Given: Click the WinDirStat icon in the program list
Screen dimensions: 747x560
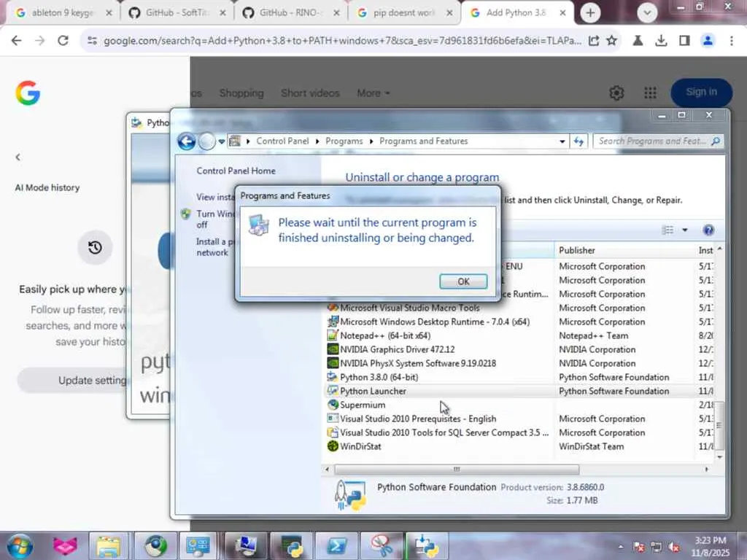Looking at the screenshot, I should pos(333,446).
